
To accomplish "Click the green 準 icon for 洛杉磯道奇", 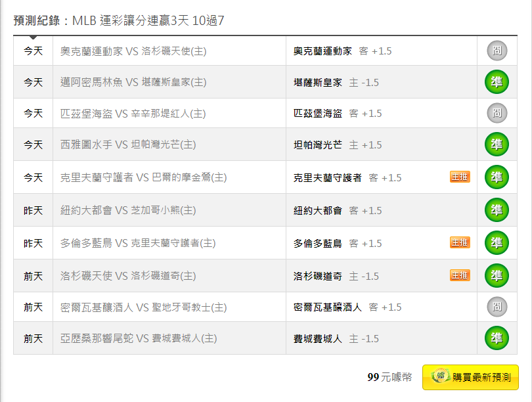I will pyautogui.click(x=497, y=275).
